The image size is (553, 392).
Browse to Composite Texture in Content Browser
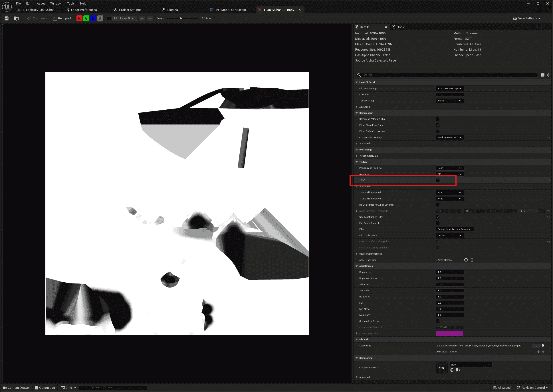(x=458, y=370)
